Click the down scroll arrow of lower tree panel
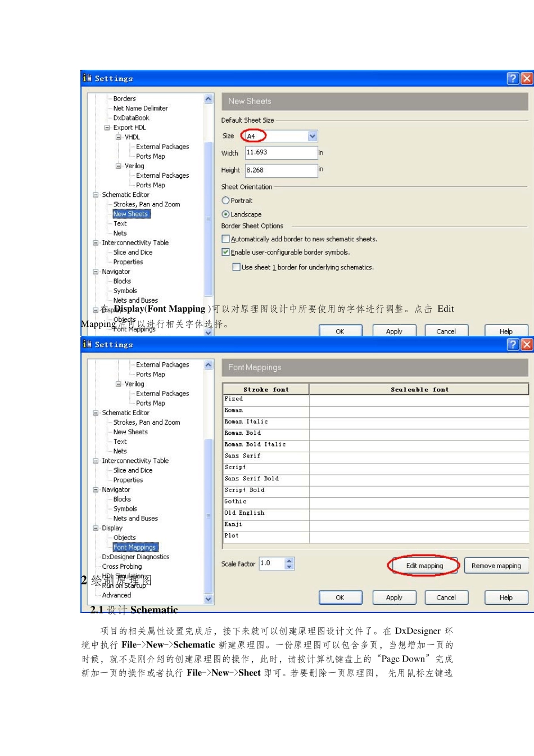This screenshot has height=756, width=534. pos(209,599)
